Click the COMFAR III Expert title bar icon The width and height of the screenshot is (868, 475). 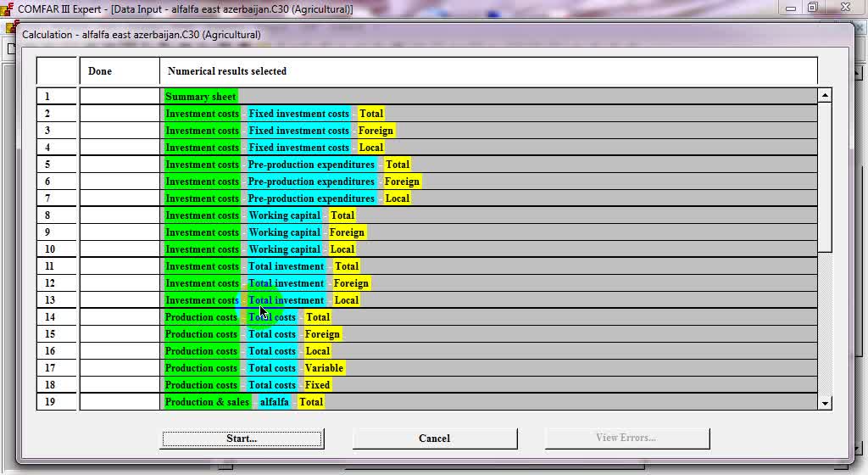pos(8,8)
